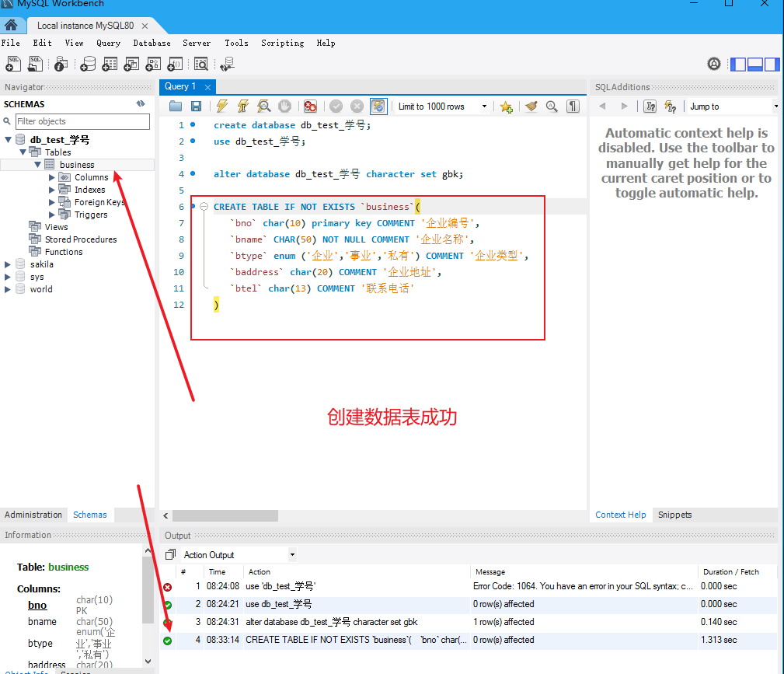Execute the script lightning bolt icon
This screenshot has height=674, width=784.
tap(222, 106)
